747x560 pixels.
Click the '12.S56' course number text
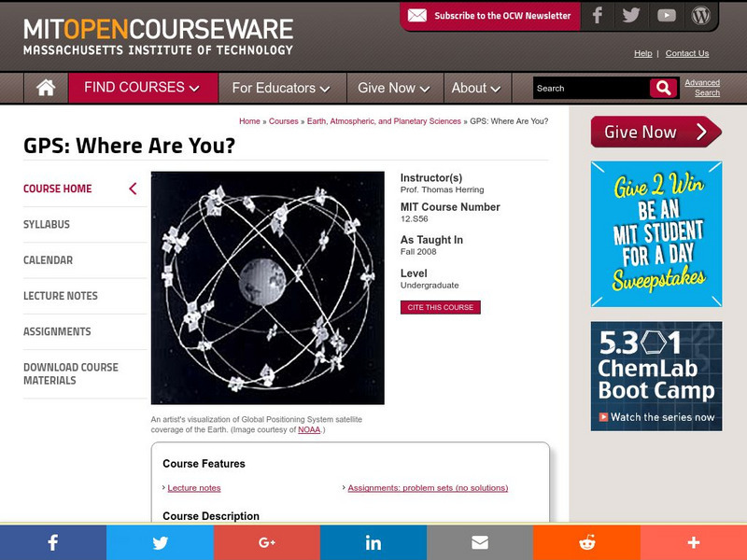414,219
